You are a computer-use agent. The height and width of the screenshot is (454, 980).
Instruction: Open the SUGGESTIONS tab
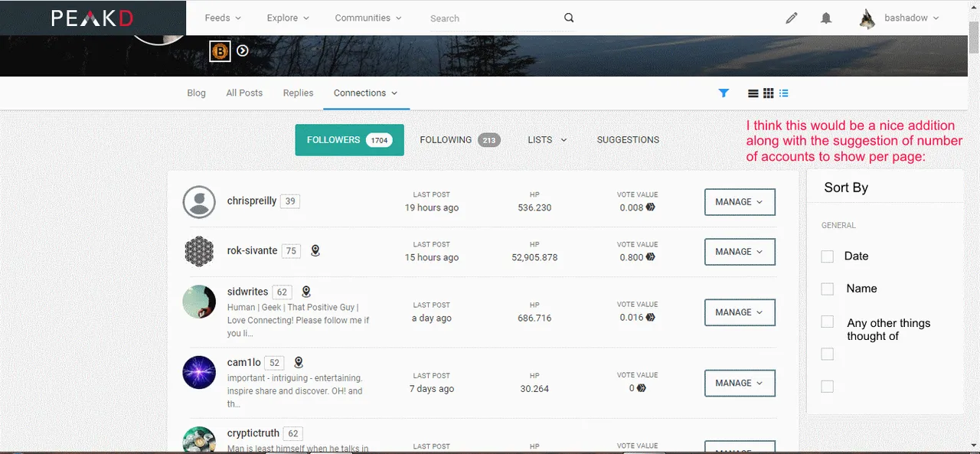[628, 139]
